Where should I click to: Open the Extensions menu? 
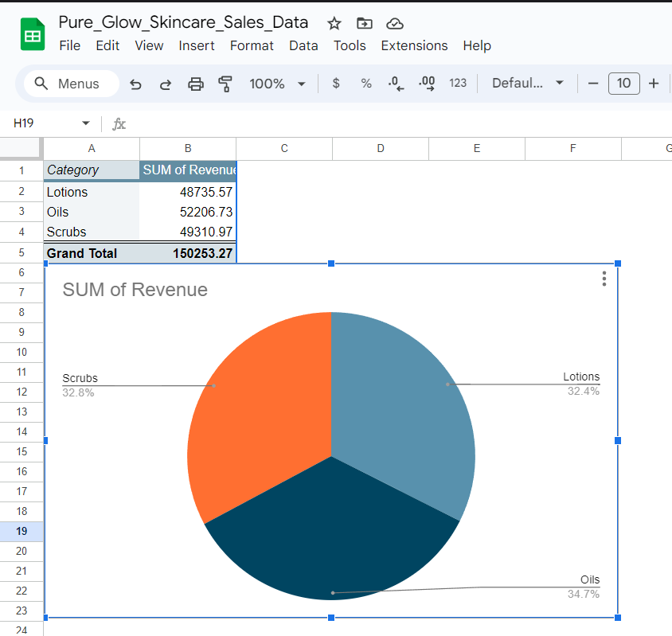[414, 45]
